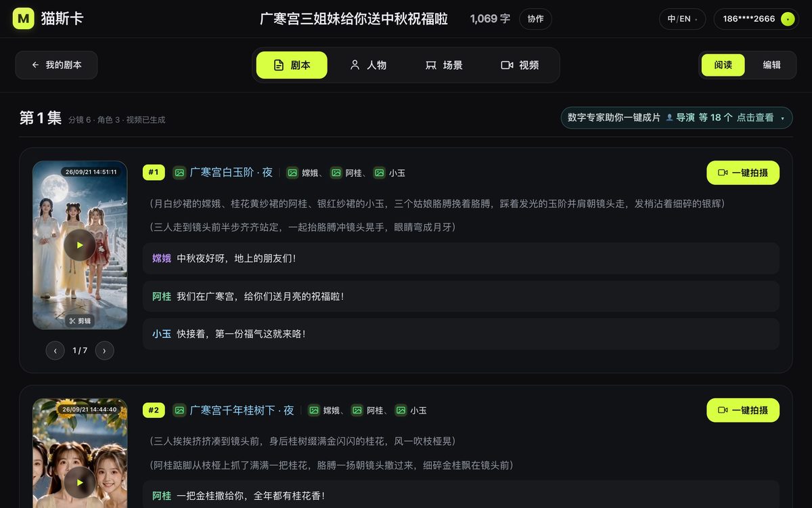Click 嫦娥 character icon in shot #1

[292, 173]
